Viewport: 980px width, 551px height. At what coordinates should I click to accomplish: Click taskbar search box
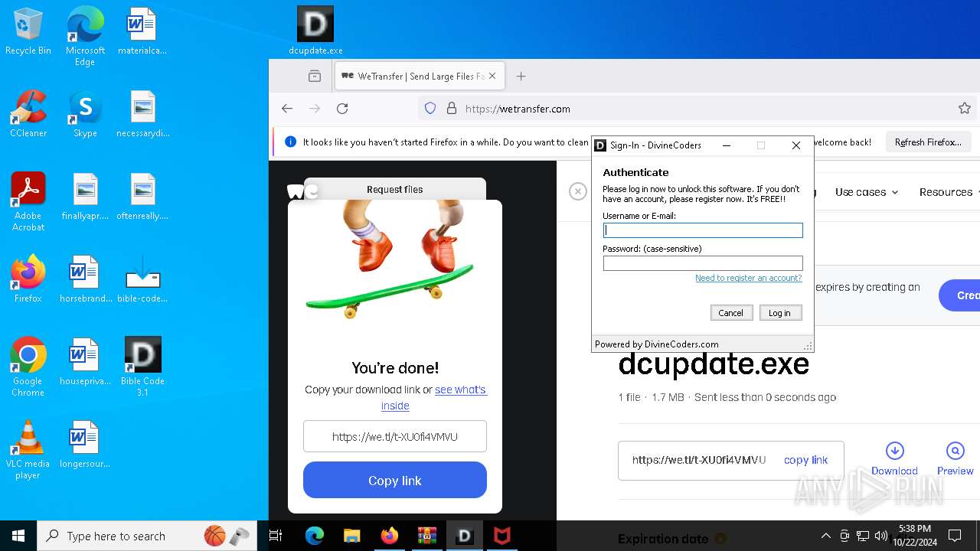147,536
